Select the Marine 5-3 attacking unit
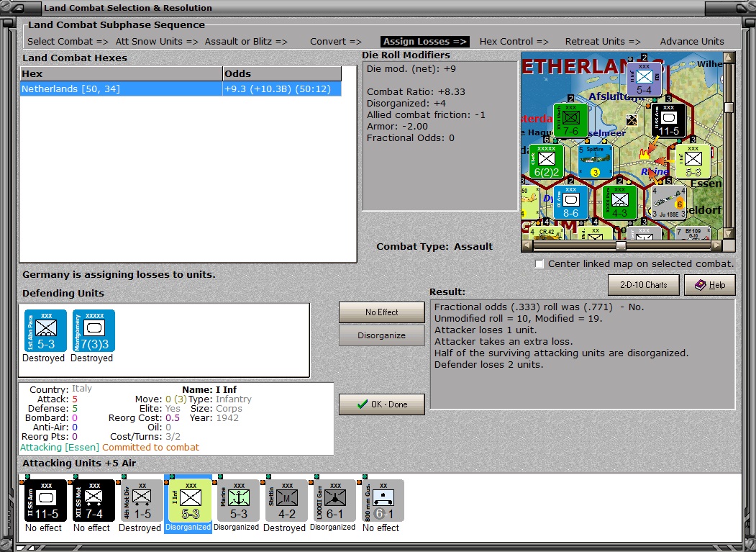The width and height of the screenshot is (756, 552). [239, 500]
